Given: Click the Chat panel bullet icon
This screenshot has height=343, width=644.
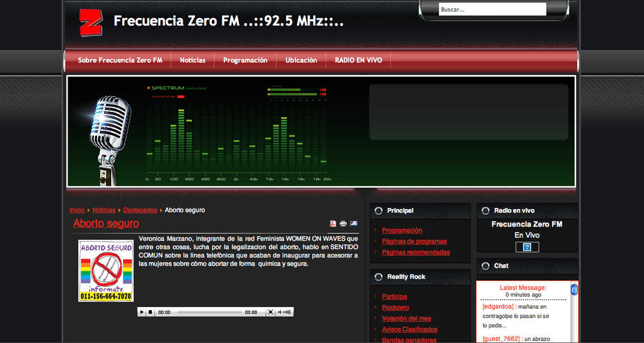Looking at the screenshot, I should tap(485, 265).
